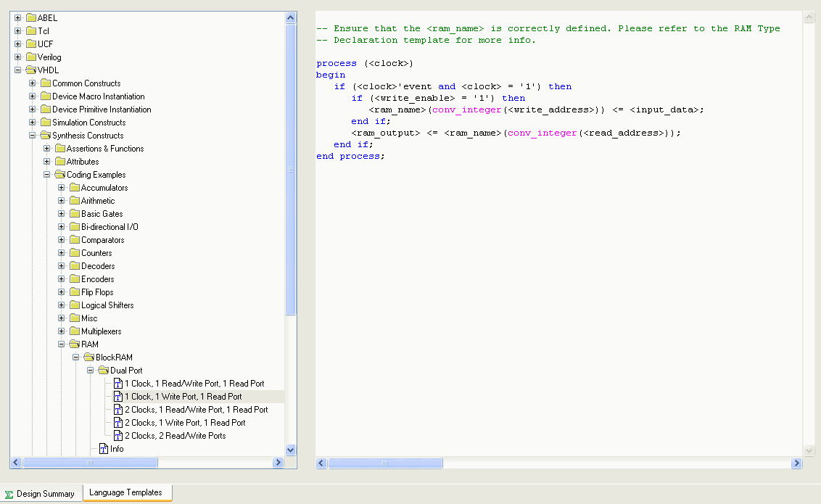821x504 pixels.
Task: Switch to the Design Summary tab
Action: click(41, 494)
